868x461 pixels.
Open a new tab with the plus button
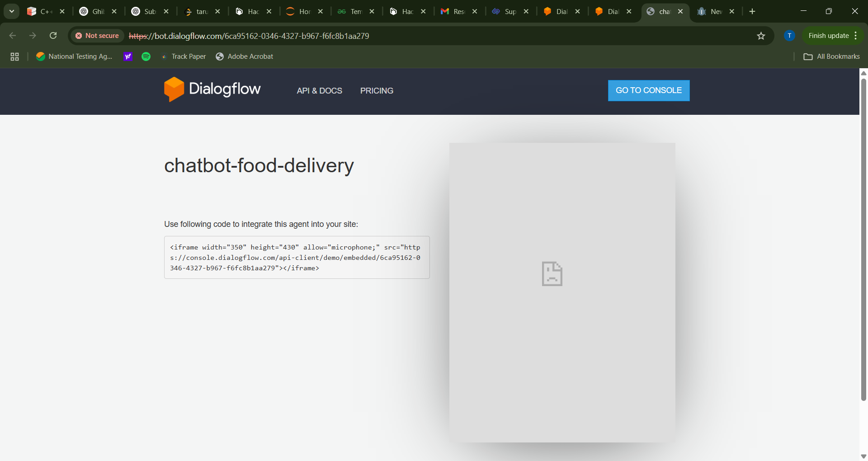(752, 11)
